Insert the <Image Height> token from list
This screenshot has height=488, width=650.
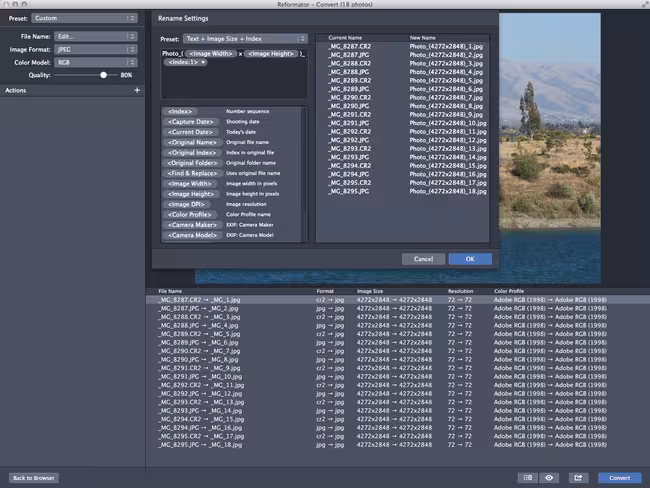point(191,194)
